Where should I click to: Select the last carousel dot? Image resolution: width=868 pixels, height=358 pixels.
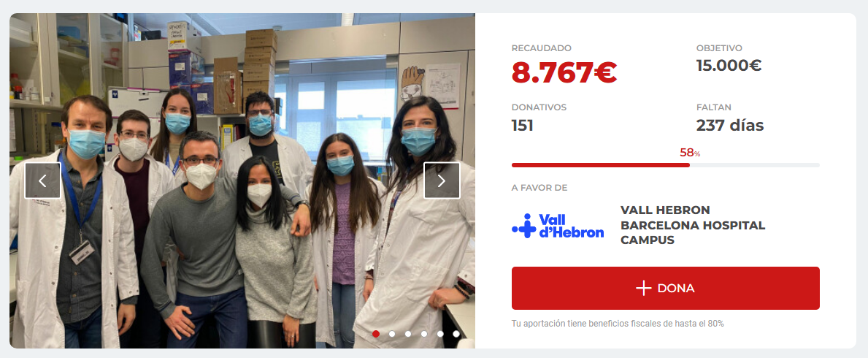click(x=456, y=334)
